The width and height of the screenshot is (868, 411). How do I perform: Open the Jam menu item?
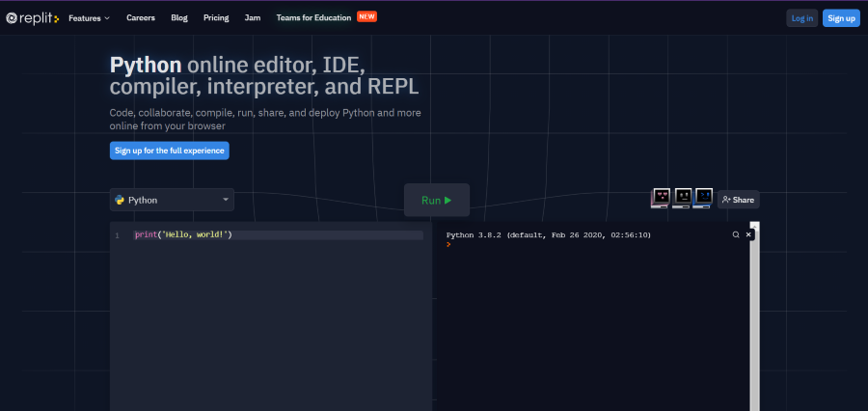coord(253,17)
